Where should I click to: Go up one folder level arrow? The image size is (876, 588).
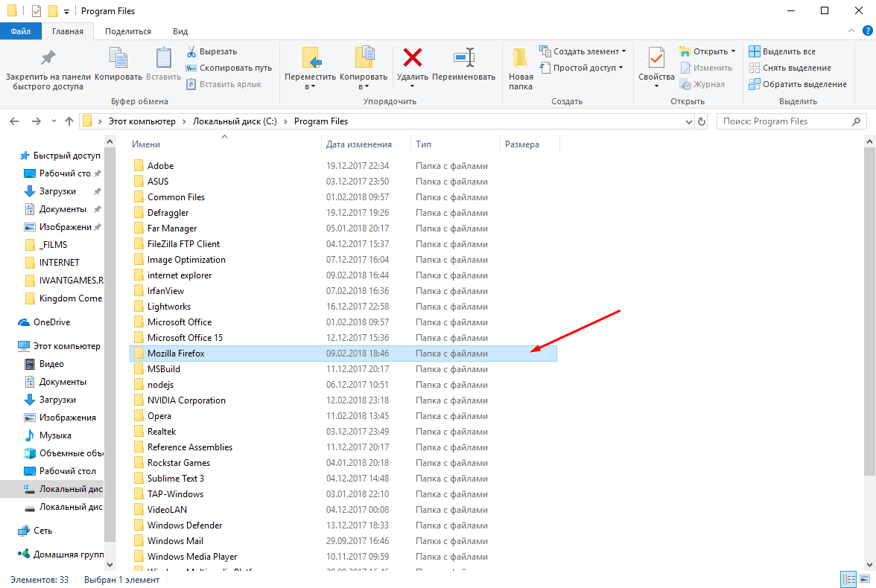69,121
